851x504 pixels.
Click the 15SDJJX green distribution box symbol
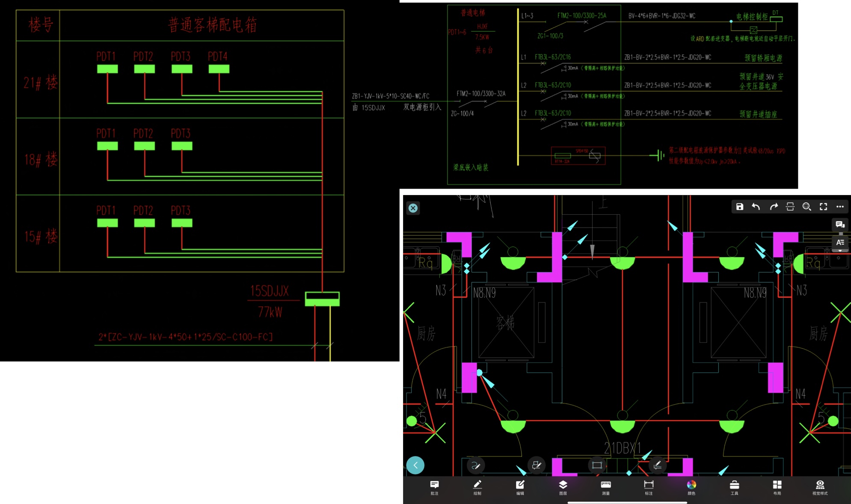322,299
